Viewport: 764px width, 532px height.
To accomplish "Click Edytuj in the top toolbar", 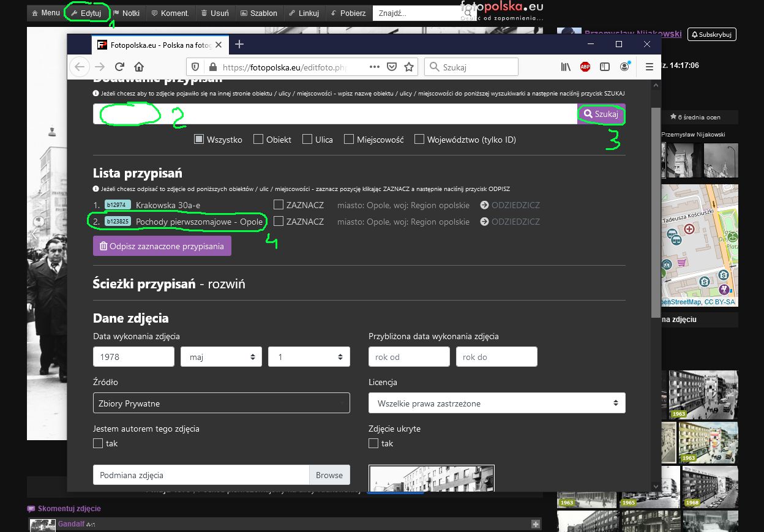I will point(87,13).
